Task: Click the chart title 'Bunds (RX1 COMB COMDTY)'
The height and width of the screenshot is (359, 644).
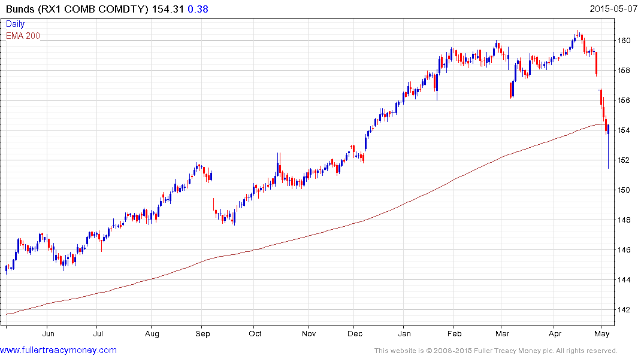Action: pos(77,9)
